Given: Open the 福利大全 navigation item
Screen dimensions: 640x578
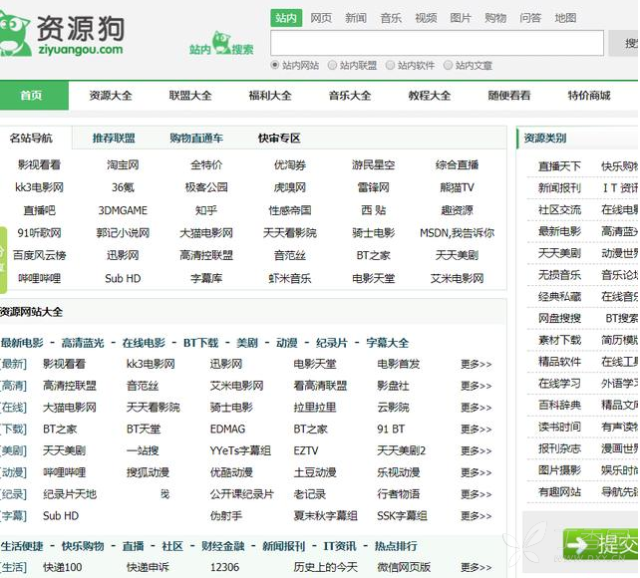Looking at the screenshot, I should pyautogui.click(x=270, y=96).
